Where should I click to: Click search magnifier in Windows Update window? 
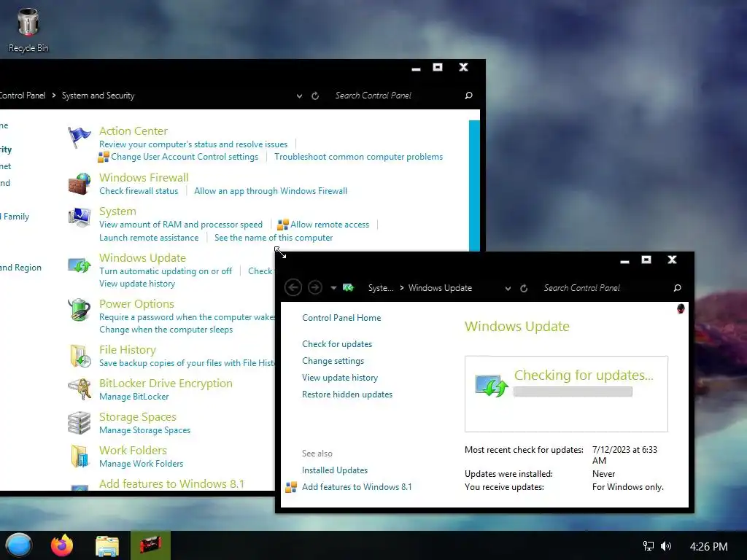pos(677,288)
